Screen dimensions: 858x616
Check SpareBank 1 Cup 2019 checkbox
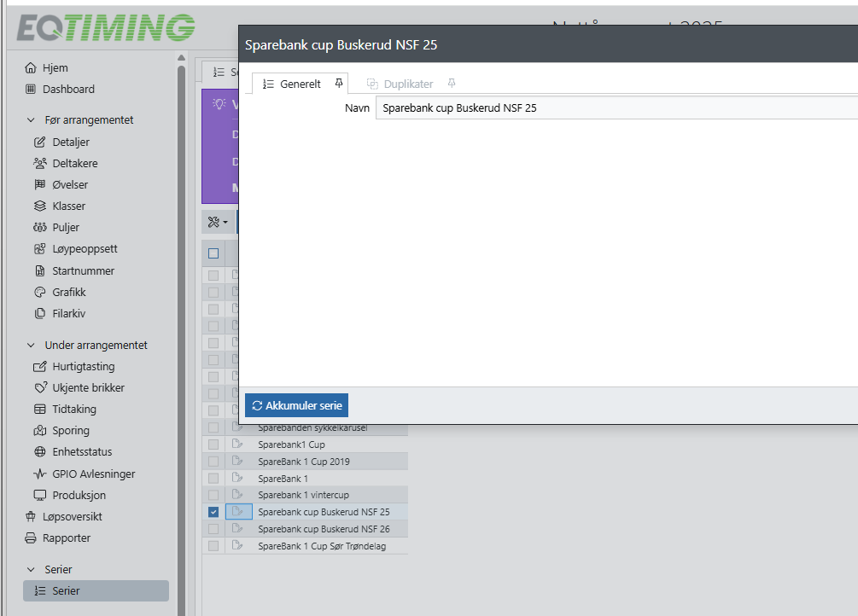tap(213, 462)
